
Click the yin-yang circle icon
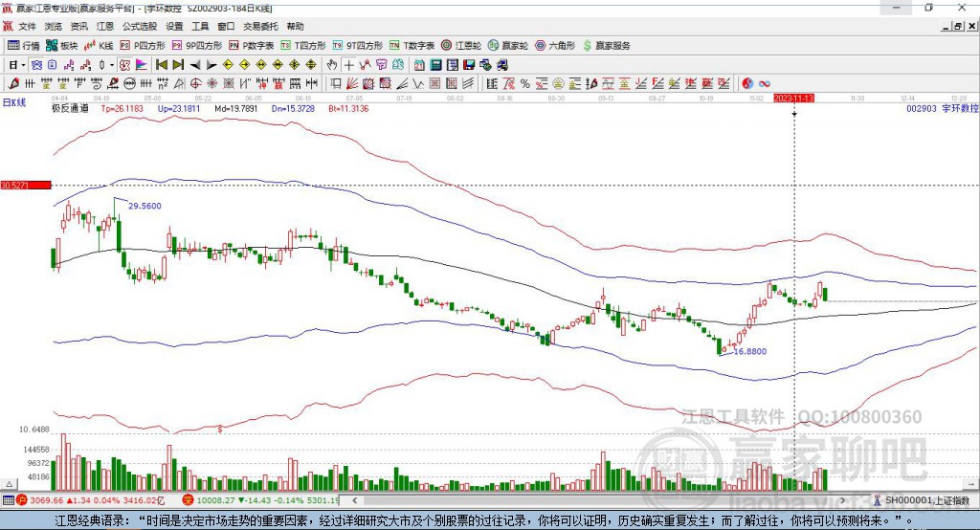click(747, 83)
